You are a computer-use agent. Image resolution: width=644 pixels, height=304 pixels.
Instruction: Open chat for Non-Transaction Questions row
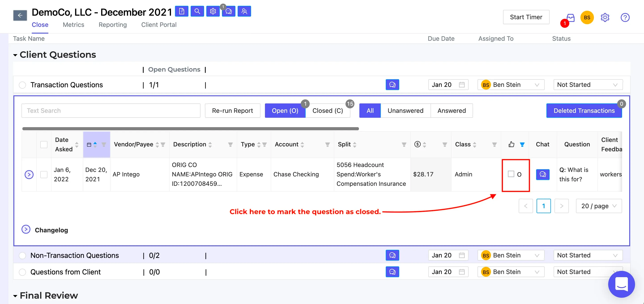(x=392, y=255)
